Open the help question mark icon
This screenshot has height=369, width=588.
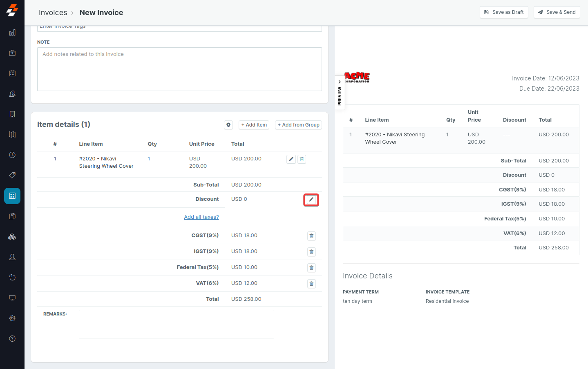(x=12, y=338)
